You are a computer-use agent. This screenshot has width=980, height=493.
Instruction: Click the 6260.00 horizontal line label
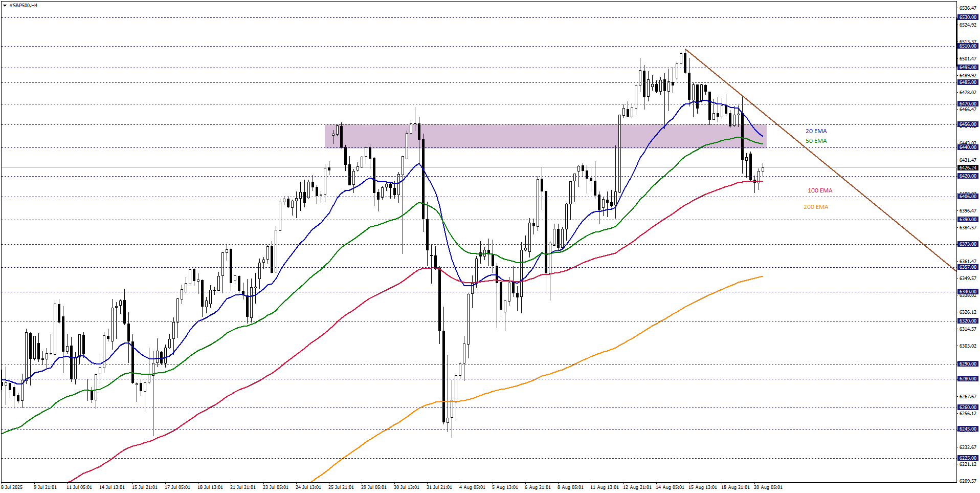pyautogui.click(x=968, y=408)
